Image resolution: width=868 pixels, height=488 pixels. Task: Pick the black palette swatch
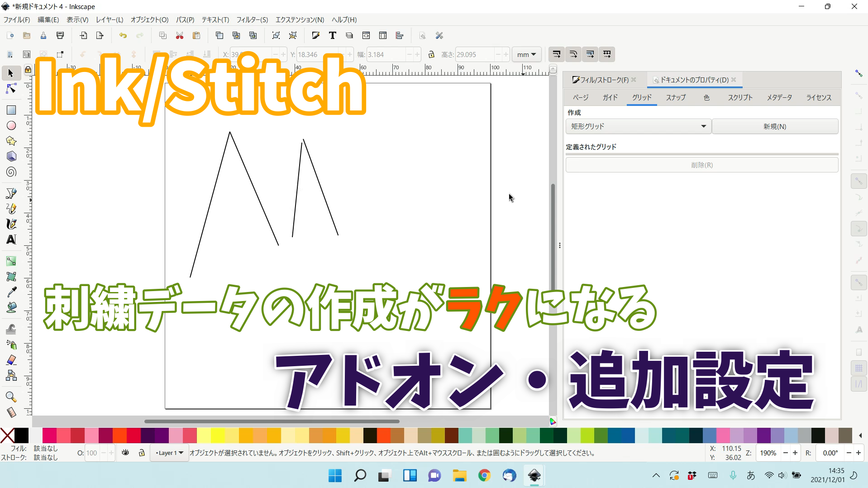tap(21, 435)
